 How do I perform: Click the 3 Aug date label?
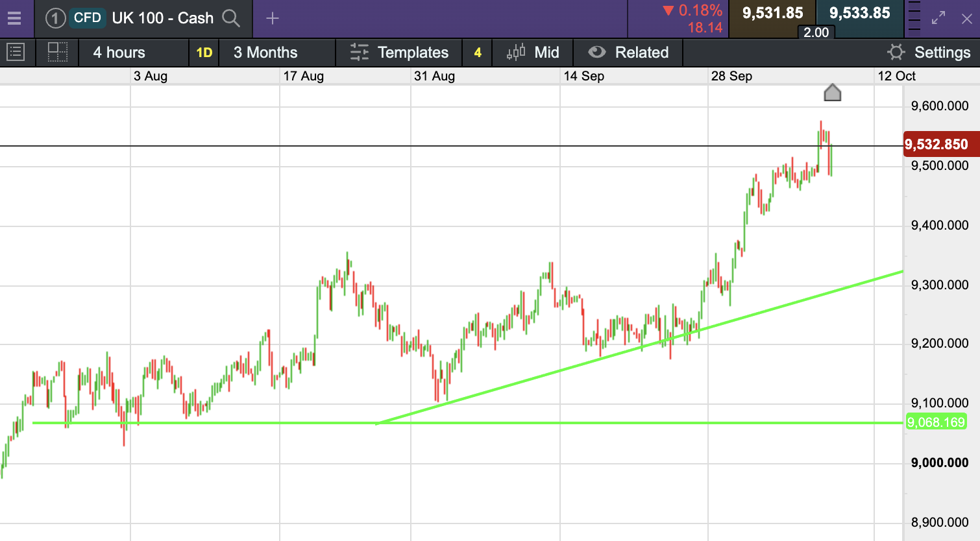[x=151, y=76]
